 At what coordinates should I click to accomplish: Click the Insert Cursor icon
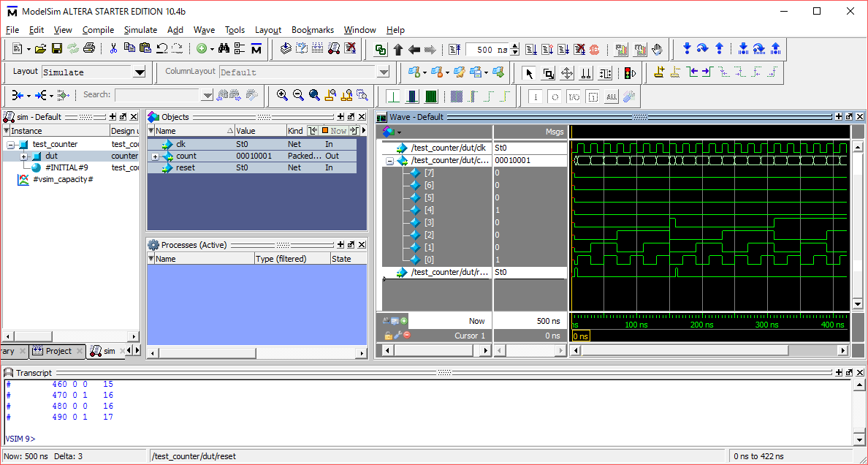(x=658, y=72)
